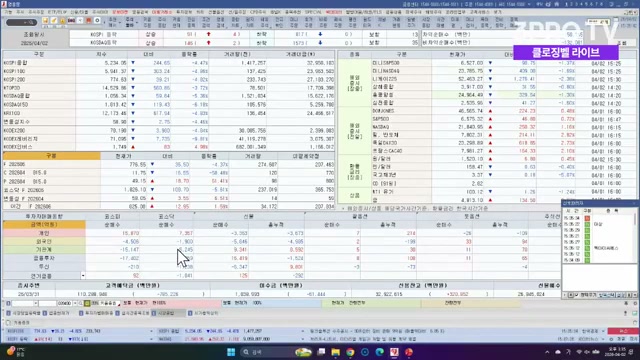This screenshot has height=360, width=640.
Task: Select the KRX100 index row
Action: coord(169,113)
